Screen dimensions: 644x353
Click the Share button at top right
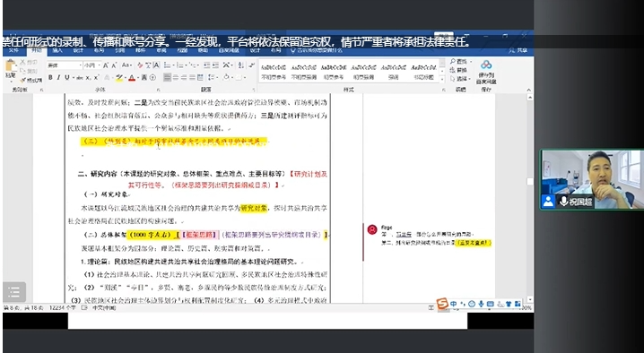[x=518, y=50]
